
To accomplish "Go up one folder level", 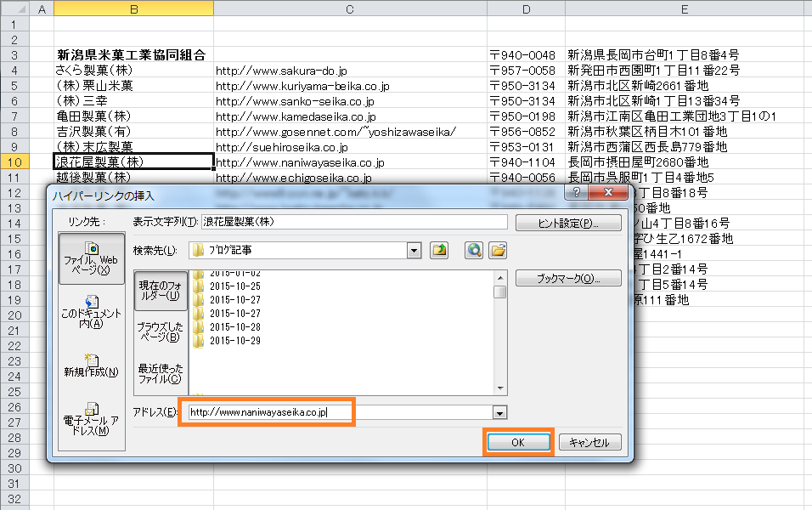I will (439, 250).
